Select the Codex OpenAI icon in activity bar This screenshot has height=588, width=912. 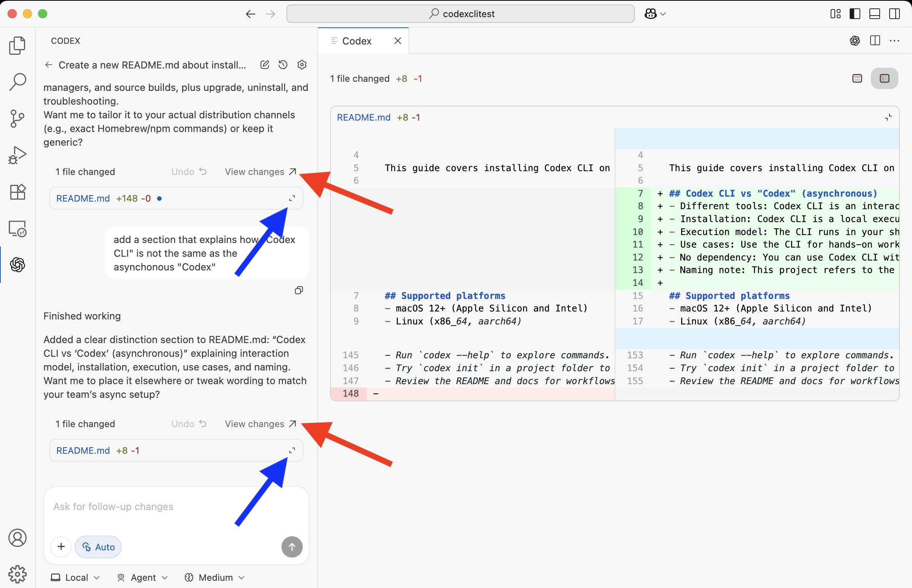(x=17, y=265)
